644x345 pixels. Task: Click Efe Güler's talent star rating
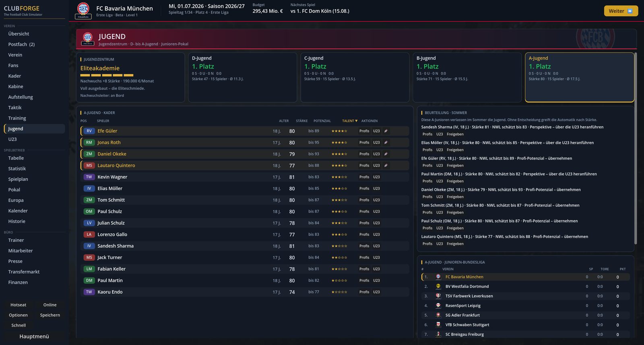tap(339, 131)
